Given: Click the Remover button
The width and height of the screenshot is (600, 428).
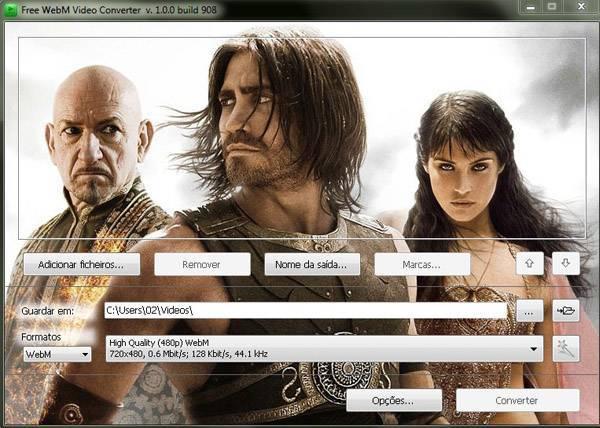Looking at the screenshot, I should [x=202, y=264].
